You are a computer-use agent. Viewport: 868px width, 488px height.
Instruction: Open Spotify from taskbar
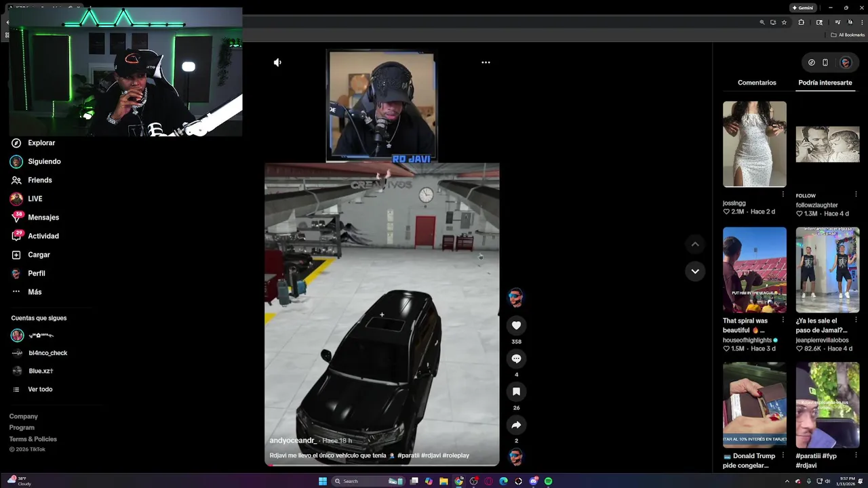pyautogui.click(x=549, y=481)
